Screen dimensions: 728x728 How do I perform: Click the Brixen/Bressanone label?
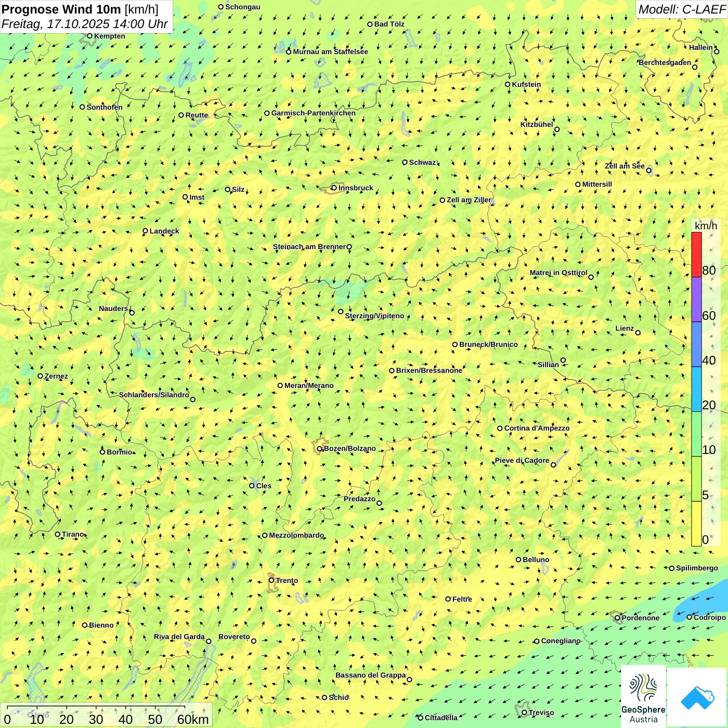click(429, 370)
